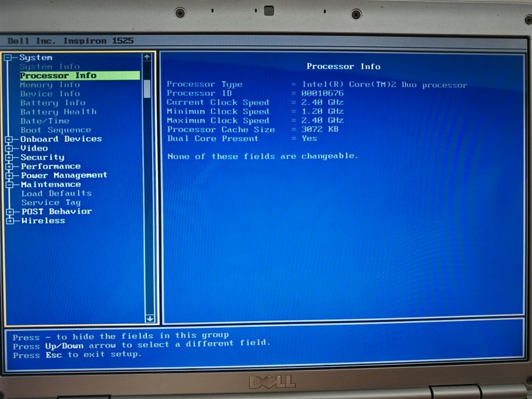Select System Info in the tree
532x399 pixels.
click(x=50, y=67)
